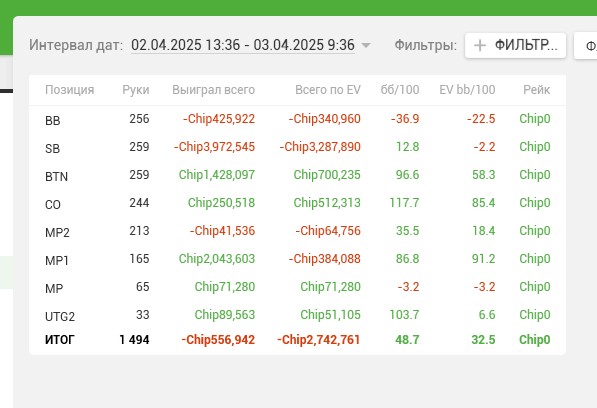Select the UTG2 position row
The width and height of the screenshot is (597, 408).
[297, 315]
